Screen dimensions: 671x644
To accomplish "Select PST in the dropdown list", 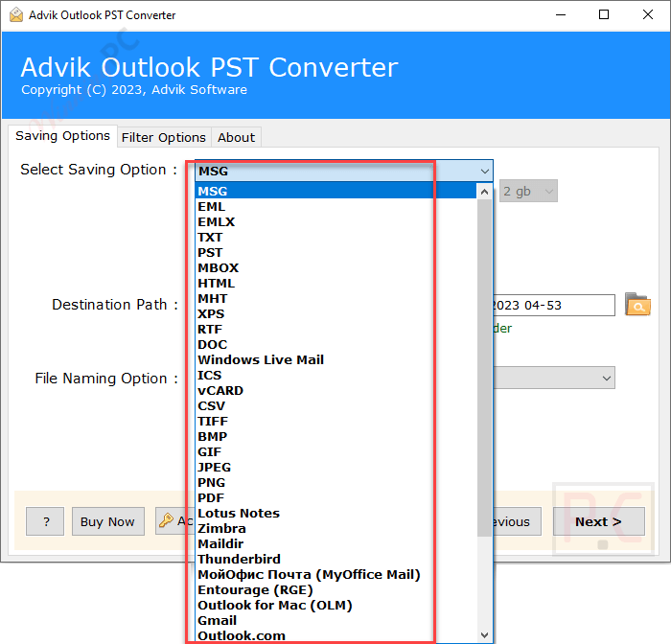I will point(335,252).
